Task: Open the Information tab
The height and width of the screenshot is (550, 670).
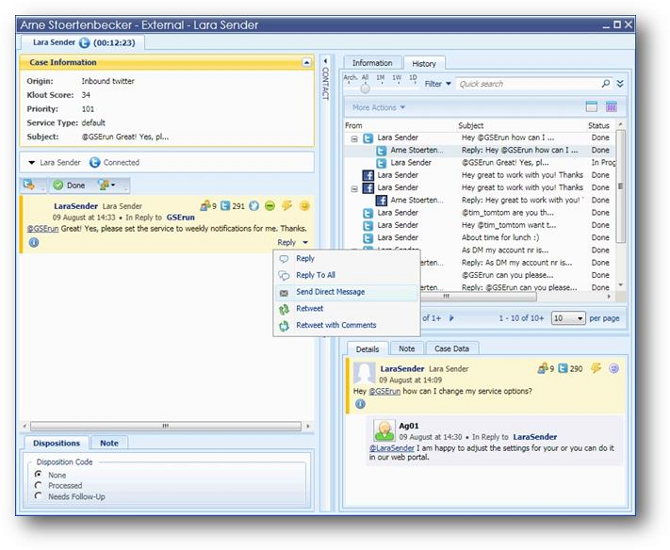Action: pos(373,63)
